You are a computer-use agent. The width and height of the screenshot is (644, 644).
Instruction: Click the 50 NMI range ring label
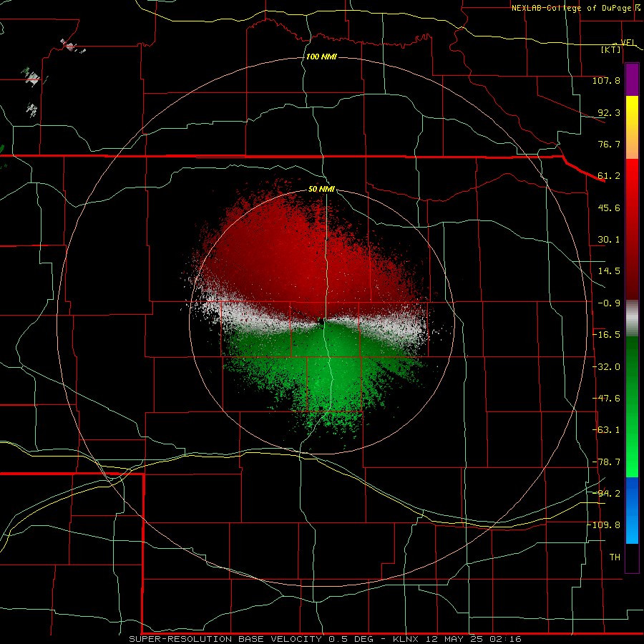click(x=321, y=190)
